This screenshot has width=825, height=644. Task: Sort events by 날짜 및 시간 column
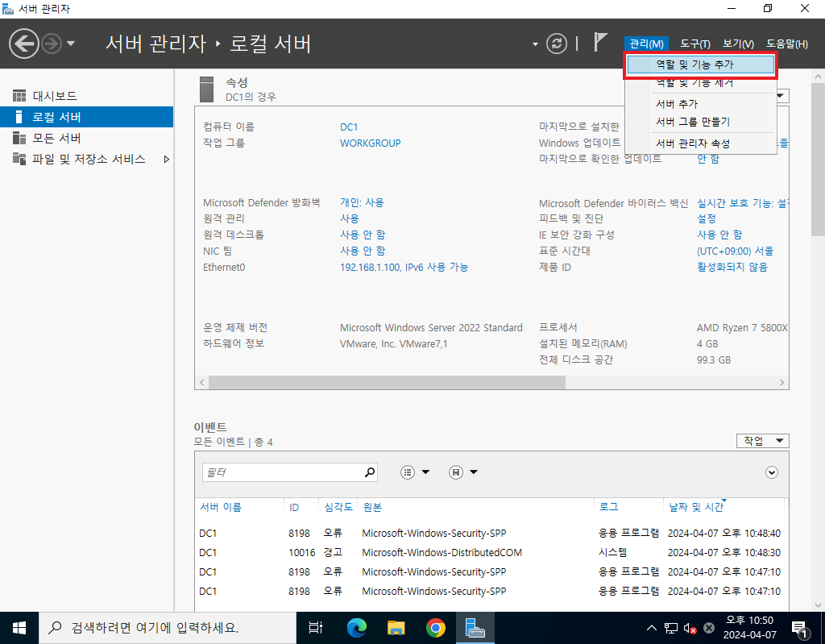695,507
